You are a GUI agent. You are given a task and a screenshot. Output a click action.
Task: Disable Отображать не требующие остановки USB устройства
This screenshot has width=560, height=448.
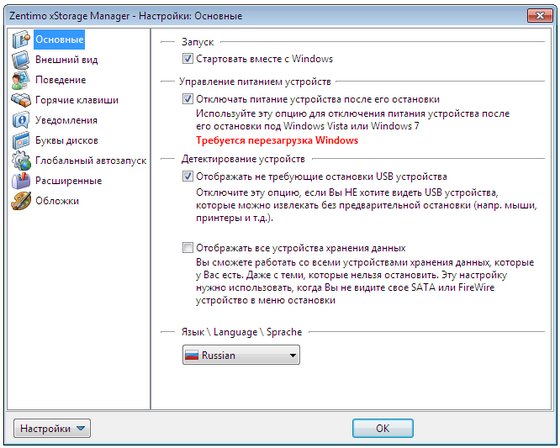188,176
